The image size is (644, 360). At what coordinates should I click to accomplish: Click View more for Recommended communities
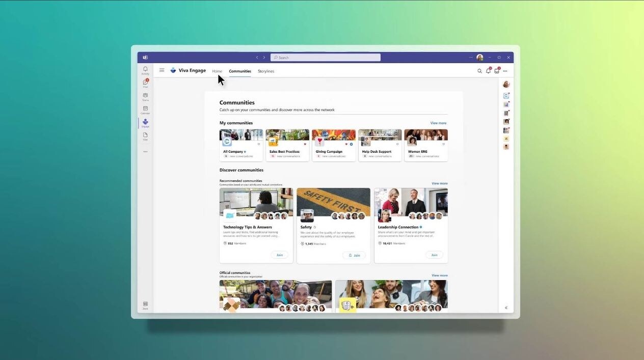pyautogui.click(x=439, y=183)
